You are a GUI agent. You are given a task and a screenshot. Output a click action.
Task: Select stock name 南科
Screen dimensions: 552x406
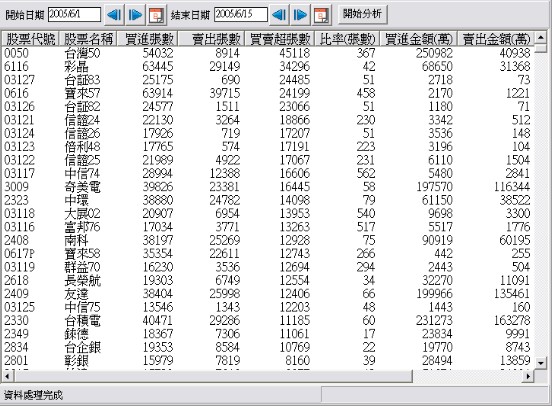pos(76,241)
